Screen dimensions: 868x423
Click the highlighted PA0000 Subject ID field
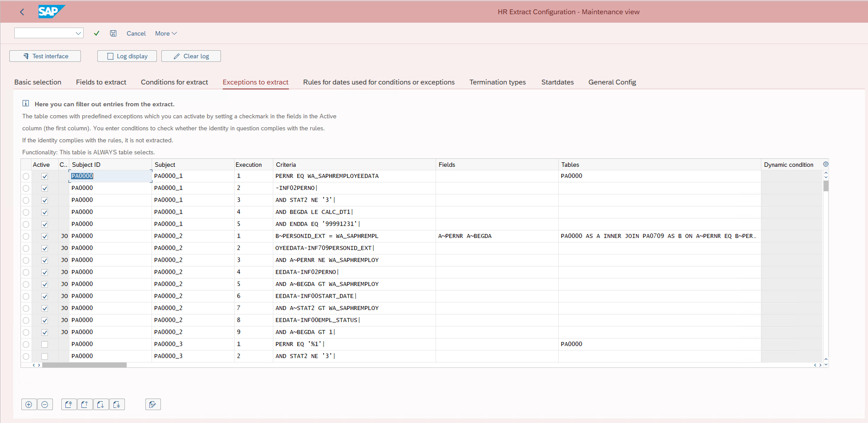110,176
